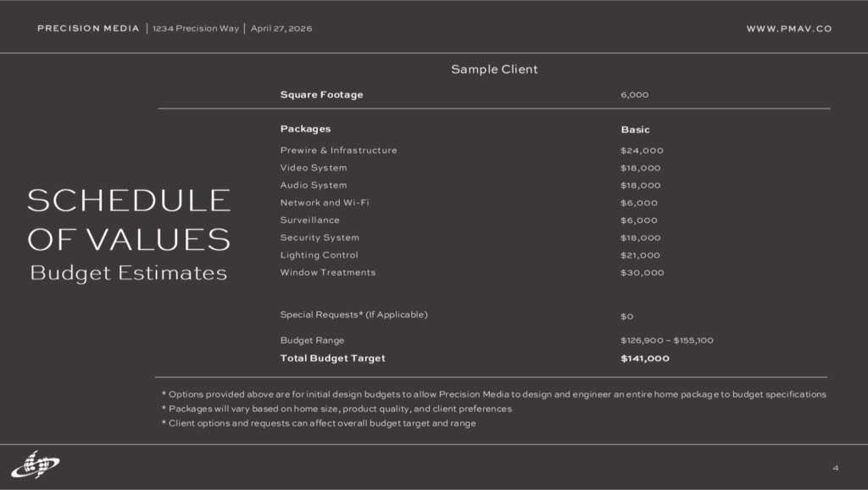Click the Packages column header

[305, 129]
